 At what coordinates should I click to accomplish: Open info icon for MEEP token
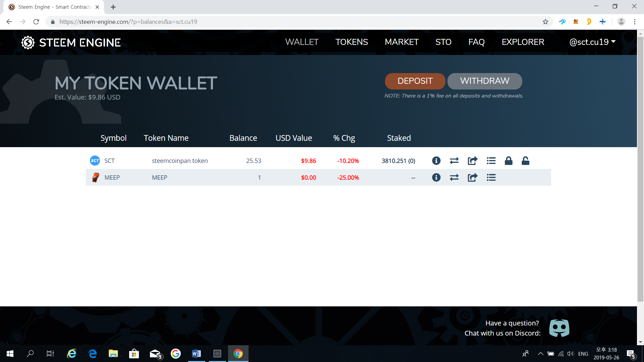click(436, 177)
